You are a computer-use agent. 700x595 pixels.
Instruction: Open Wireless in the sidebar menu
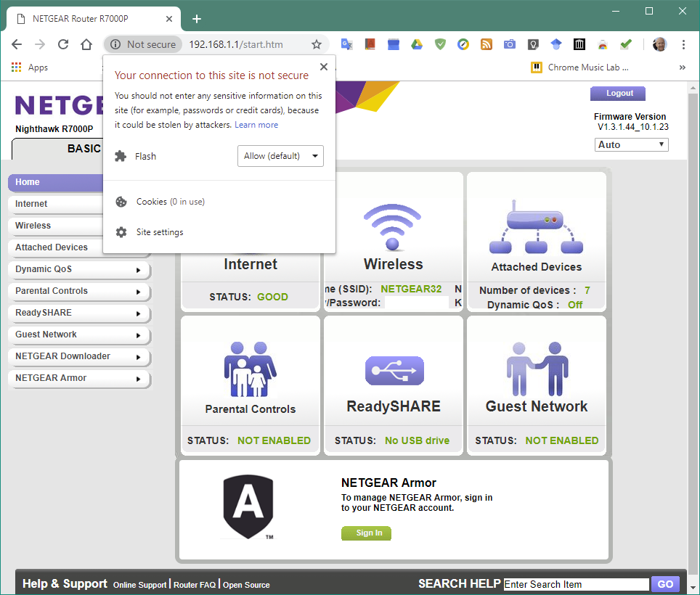pos(56,226)
